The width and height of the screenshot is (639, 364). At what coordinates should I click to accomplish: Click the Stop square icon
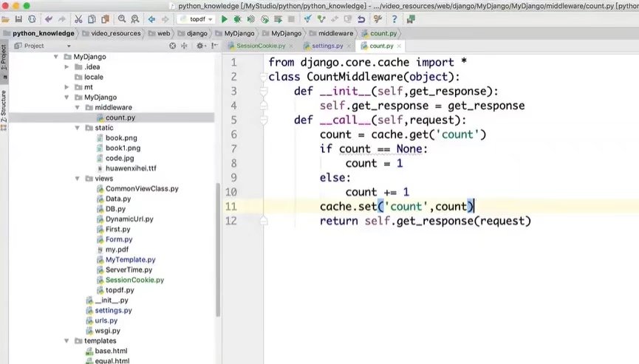pyautogui.click(x=291, y=19)
